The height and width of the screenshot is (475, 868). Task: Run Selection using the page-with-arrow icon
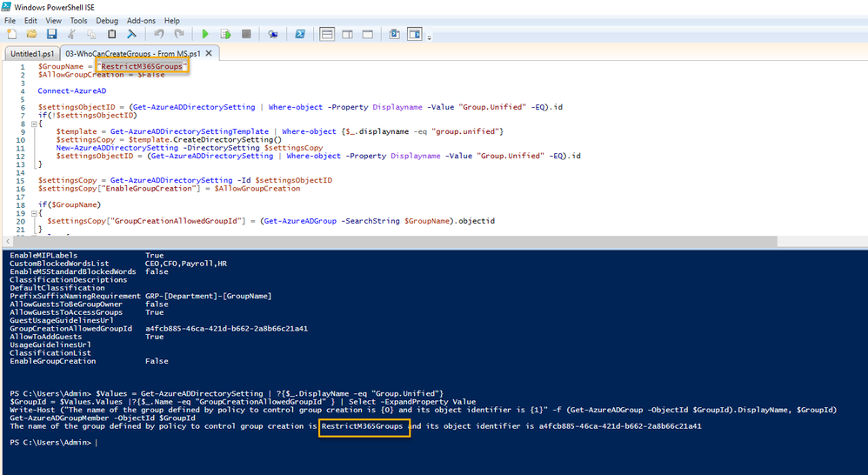(x=225, y=34)
